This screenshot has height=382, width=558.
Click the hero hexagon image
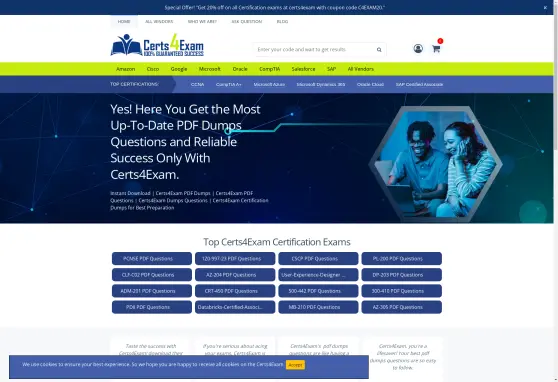coord(436,164)
